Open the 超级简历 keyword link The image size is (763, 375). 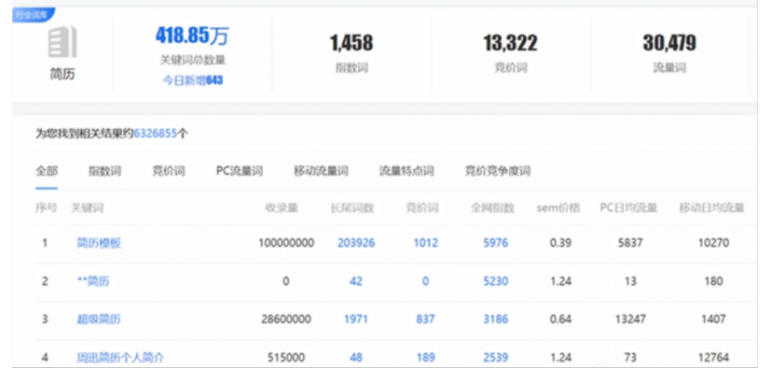pyautogui.click(x=99, y=320)
